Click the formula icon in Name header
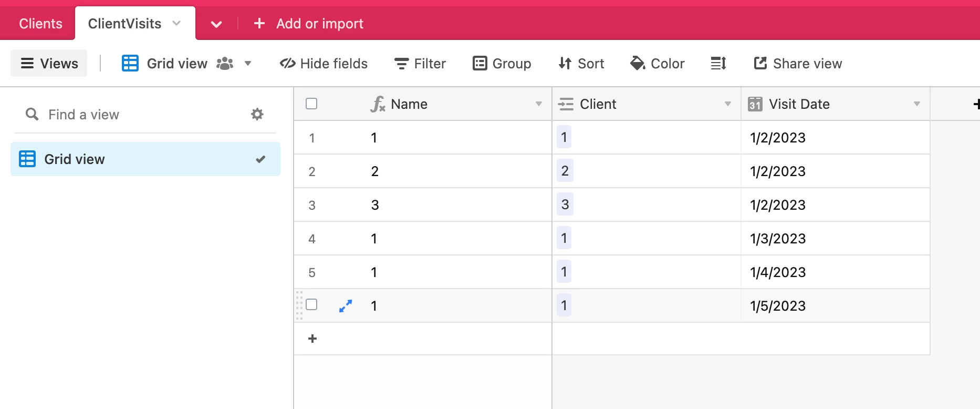Screen dimensions: 980x409 (x=378, y=104)
